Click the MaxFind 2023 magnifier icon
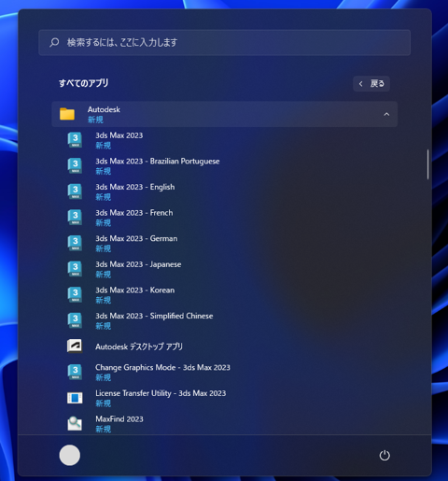This screenshot has height=481, width=448. pos(75,423)
